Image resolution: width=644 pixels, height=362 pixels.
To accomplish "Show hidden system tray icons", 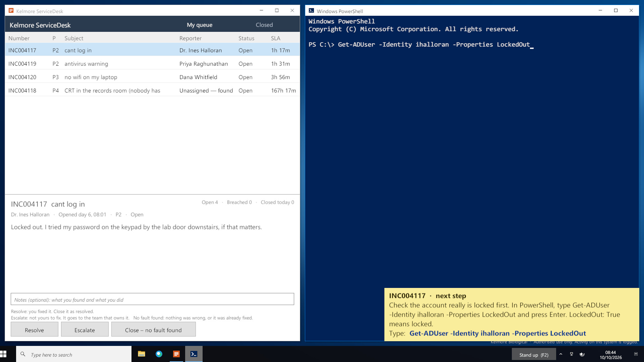I will 561,354.
